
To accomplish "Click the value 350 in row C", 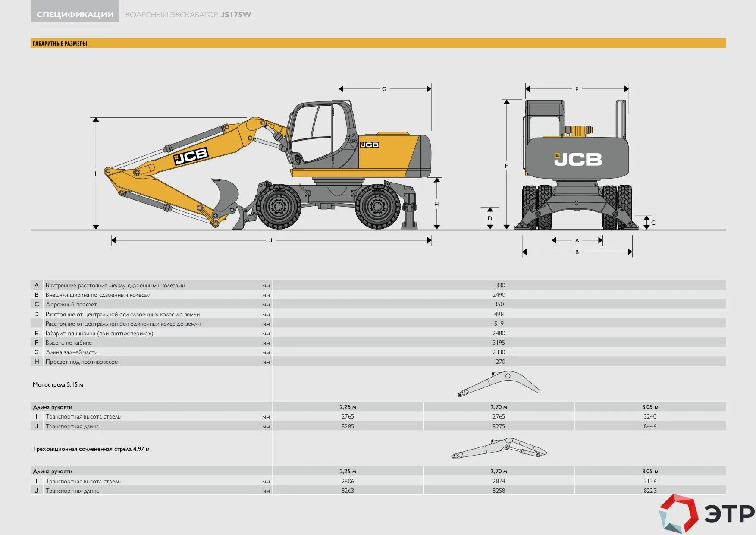I will pyautogui.click(x=499, y=304).
